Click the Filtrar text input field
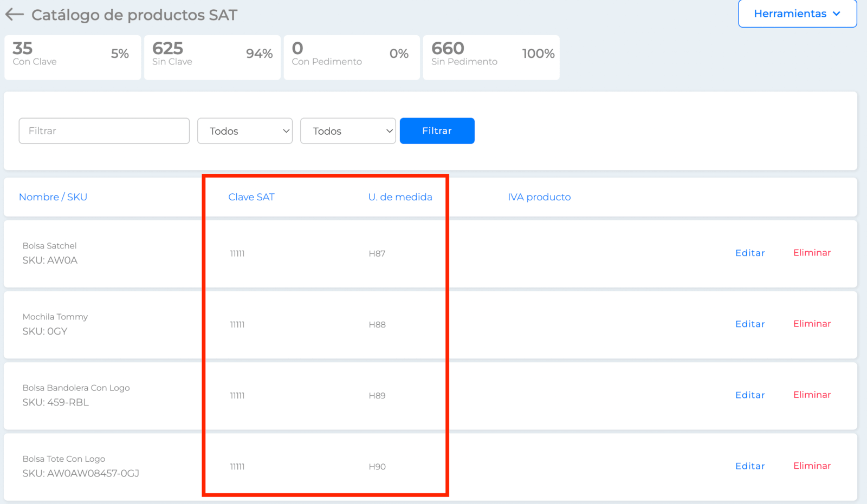 point(104,131)
